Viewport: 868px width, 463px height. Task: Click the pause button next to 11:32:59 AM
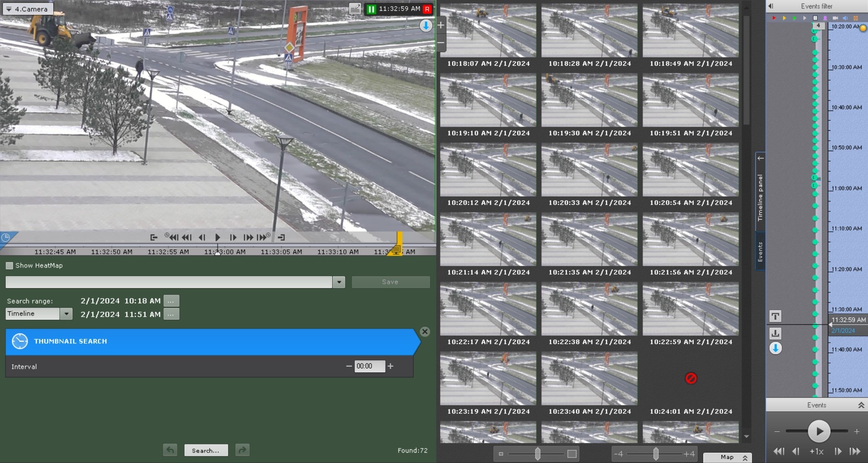tap(371, 9)
